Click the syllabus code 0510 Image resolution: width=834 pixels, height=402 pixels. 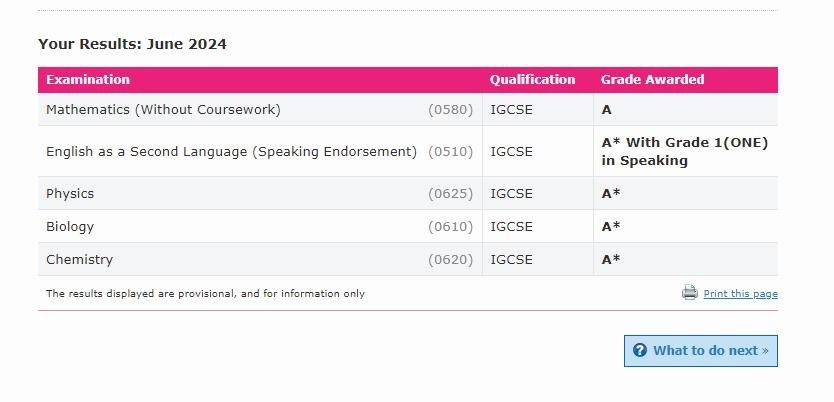(x=451, y=152)
